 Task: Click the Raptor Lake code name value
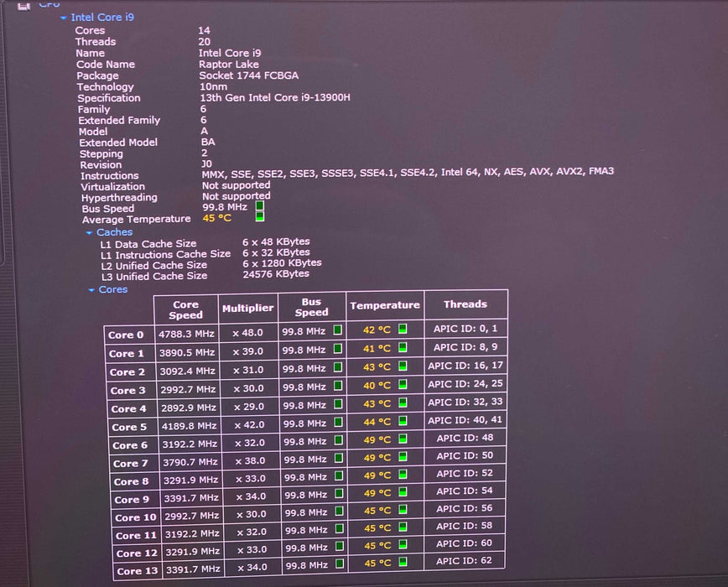pyautogui.click(x=229, y=65)
